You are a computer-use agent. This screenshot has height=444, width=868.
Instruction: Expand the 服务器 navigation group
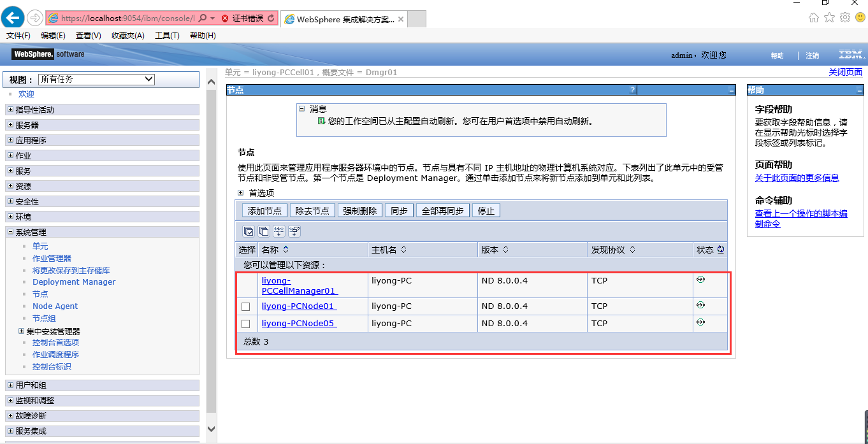(10, 125)
